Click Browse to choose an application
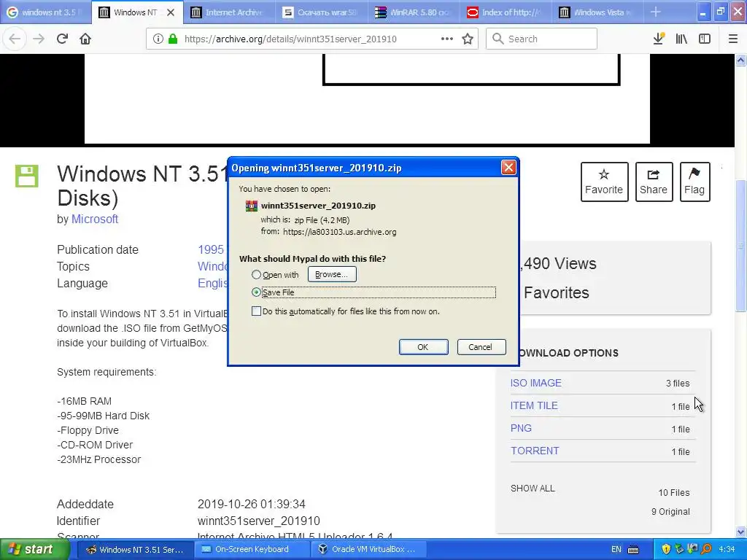Image resolution: width=747 pixels, height=560 pixels. click(x=332, y=274)
